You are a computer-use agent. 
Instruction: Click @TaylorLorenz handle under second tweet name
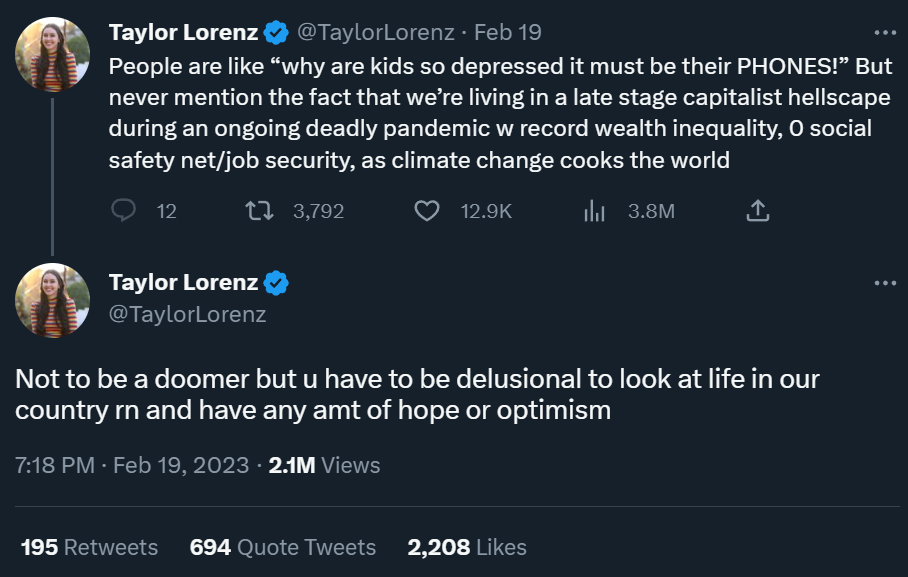187,314
